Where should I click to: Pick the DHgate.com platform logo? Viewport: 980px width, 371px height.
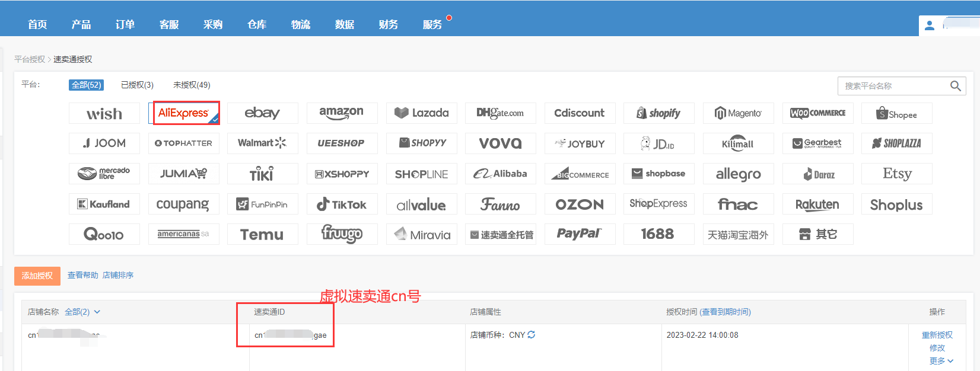pos(501,113)
